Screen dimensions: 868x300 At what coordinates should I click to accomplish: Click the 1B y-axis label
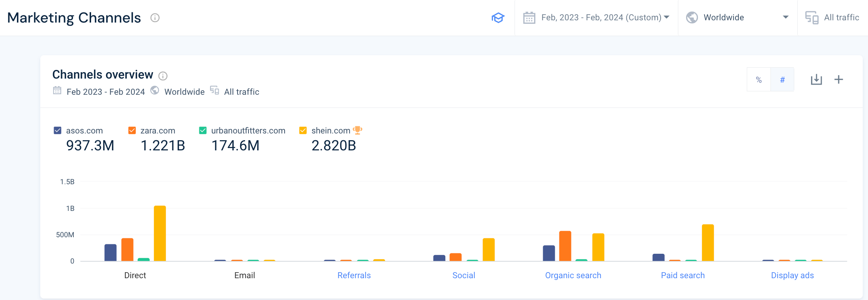coord(70,208)
